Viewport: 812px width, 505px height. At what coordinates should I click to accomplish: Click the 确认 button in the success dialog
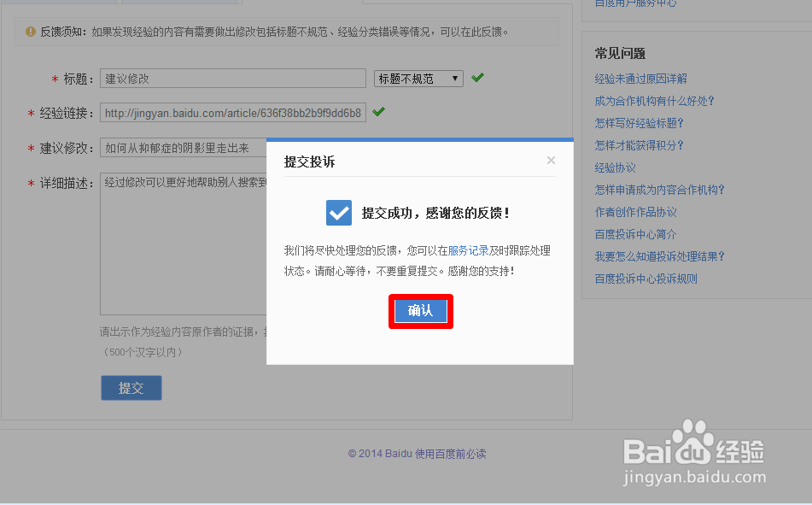pyautogui.click(x=420, y=311)
